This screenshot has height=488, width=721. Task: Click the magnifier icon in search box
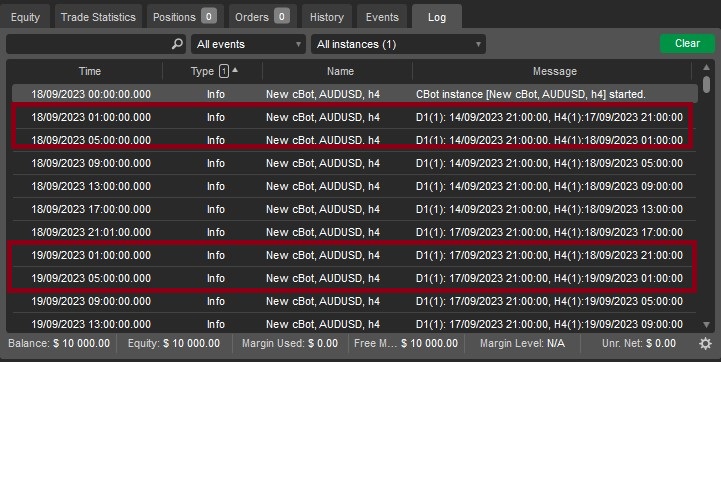pyautogui.click(x=177, y=44)
